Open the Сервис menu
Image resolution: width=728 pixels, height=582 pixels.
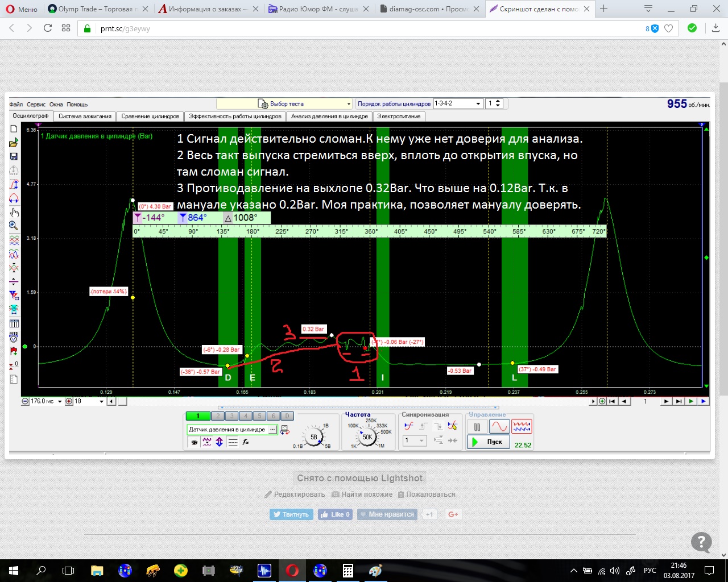36,105
